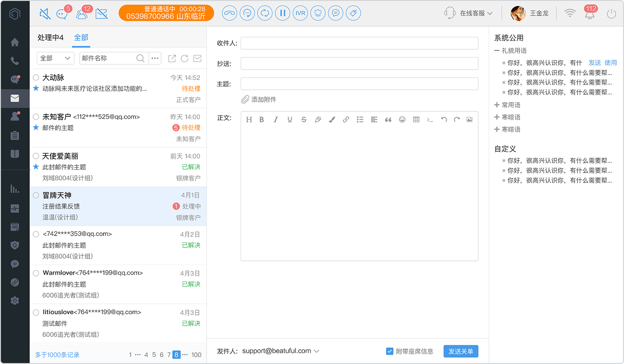Toggle the microphone mute icon
Image resolution: width=624 pixels, height=364 pixels.
[45, 13]
